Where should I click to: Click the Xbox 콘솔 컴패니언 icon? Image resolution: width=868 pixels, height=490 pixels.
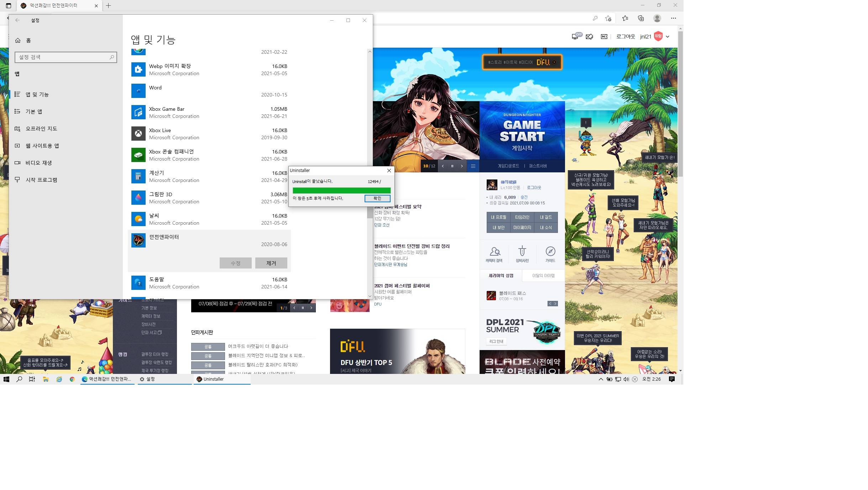point(138,155)
